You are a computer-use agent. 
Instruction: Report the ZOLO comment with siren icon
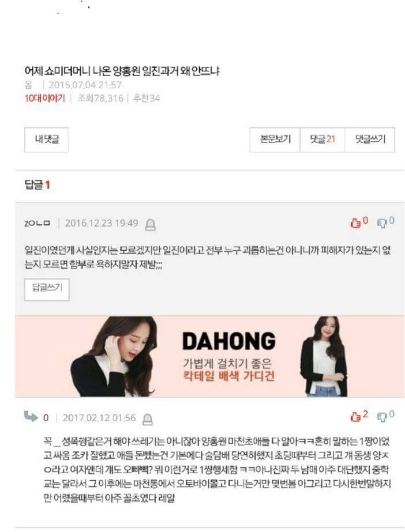(151, 225)
